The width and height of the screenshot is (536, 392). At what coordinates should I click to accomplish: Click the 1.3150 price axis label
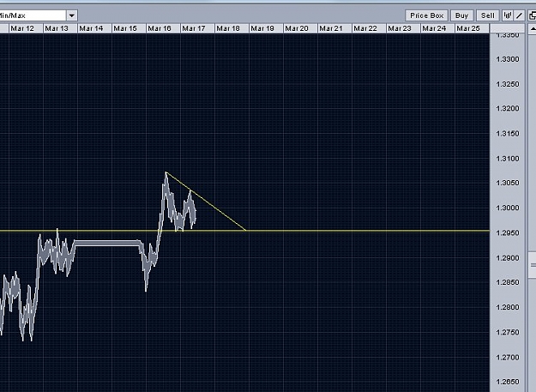point(508,134)
